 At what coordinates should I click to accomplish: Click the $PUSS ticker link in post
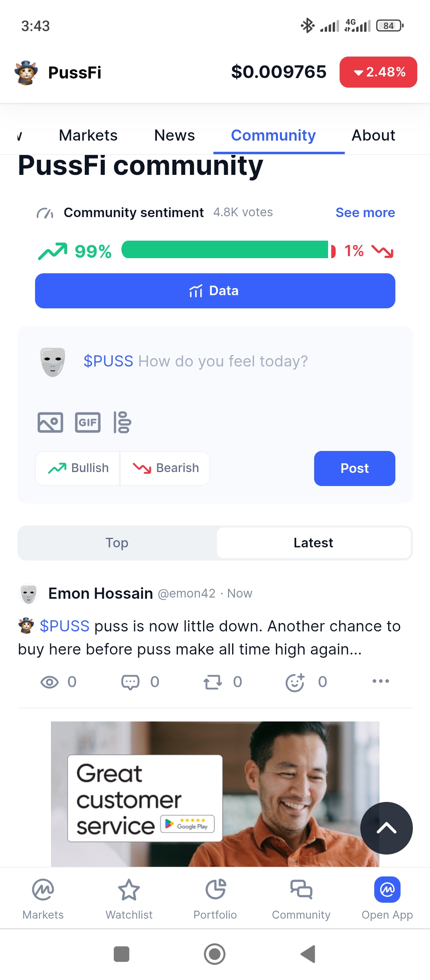pos(64,626)
